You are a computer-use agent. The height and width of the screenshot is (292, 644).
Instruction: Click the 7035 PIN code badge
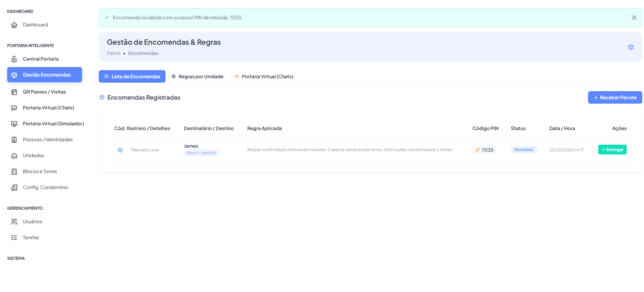click(484, 150)
